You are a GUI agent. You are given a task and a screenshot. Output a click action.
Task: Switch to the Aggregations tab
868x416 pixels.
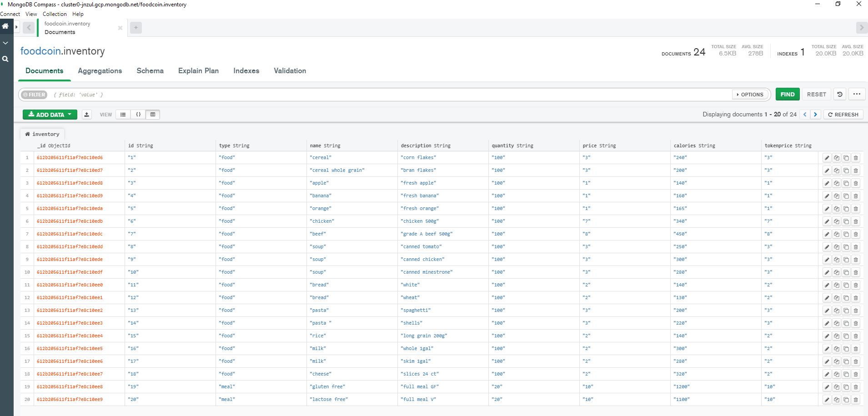(100, 71)
